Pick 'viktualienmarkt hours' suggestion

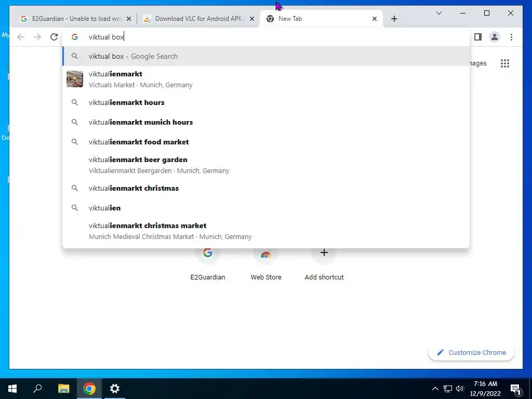[x=266, y=102]
